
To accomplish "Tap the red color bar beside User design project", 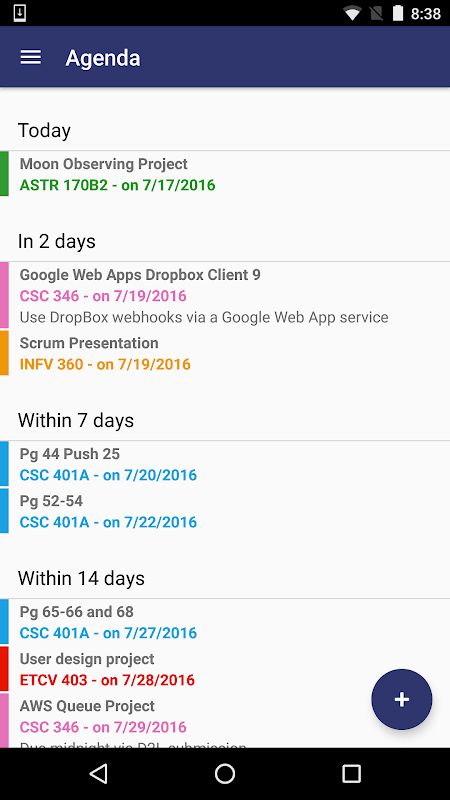I will [4, 669].
